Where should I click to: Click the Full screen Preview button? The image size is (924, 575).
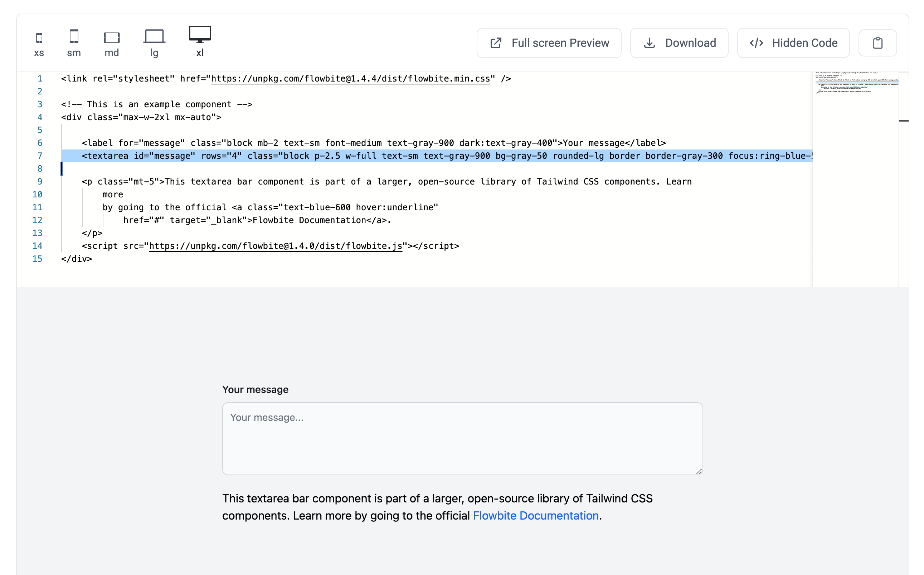[549, 43]
